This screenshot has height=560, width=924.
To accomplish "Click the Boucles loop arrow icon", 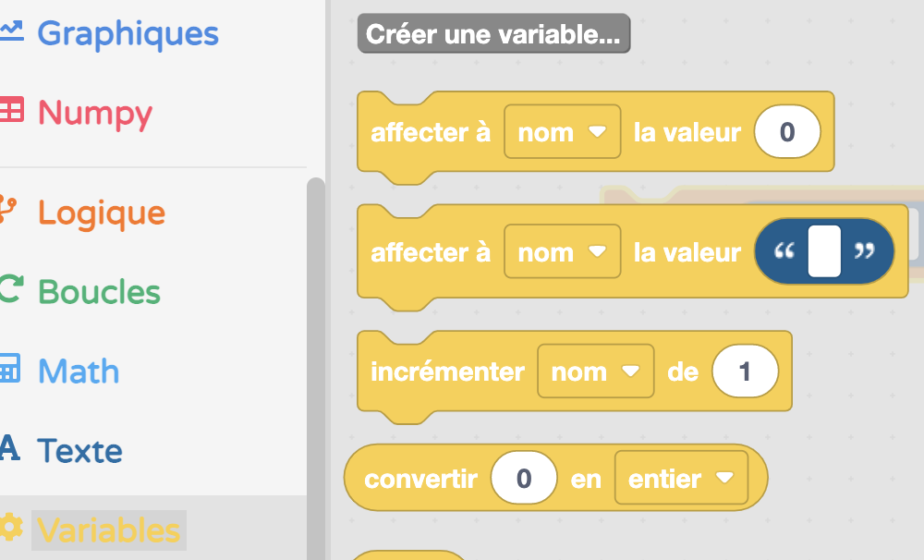I will (10, 289).
